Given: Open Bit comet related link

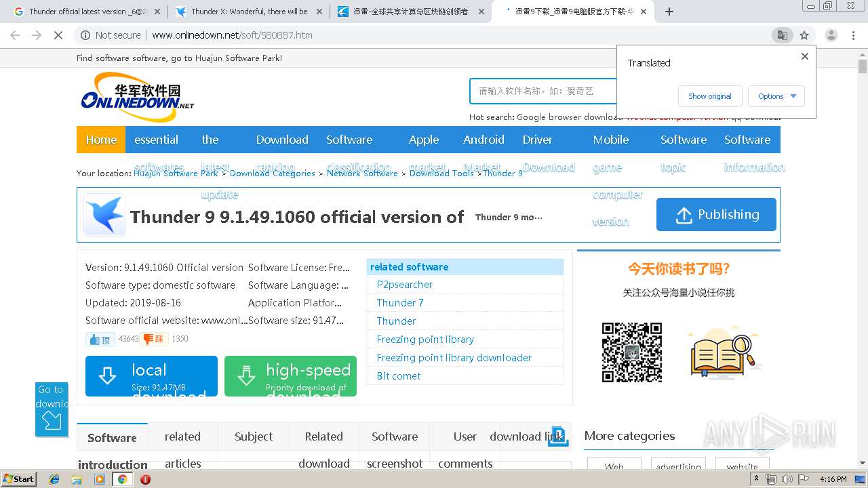Looking at the screenshot, I should pos(399,376).
